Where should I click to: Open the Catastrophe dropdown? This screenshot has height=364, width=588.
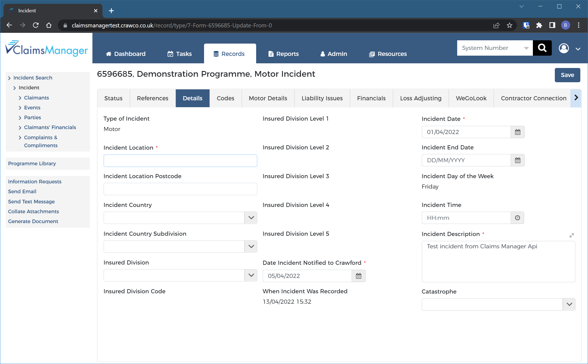(569, 305)
